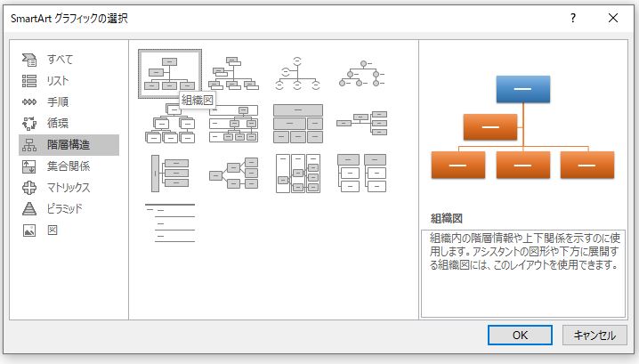Choose the horizontal organization chart layout

coord(362,123)
